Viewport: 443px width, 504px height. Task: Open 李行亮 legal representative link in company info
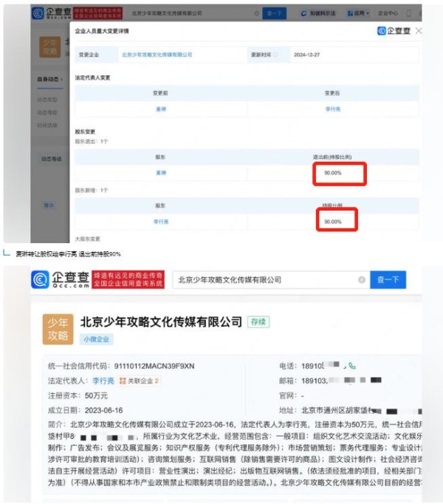click(x=103, y=381)
